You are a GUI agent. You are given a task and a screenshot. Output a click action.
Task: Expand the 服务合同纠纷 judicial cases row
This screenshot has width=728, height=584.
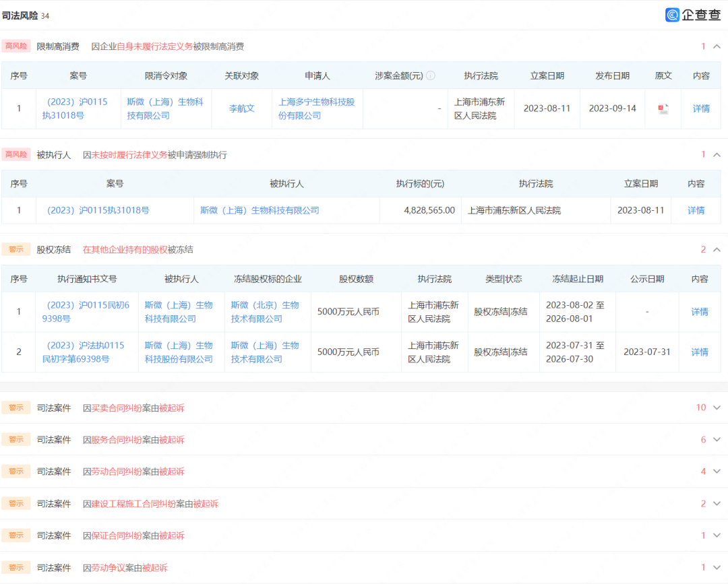coord(716,440)
